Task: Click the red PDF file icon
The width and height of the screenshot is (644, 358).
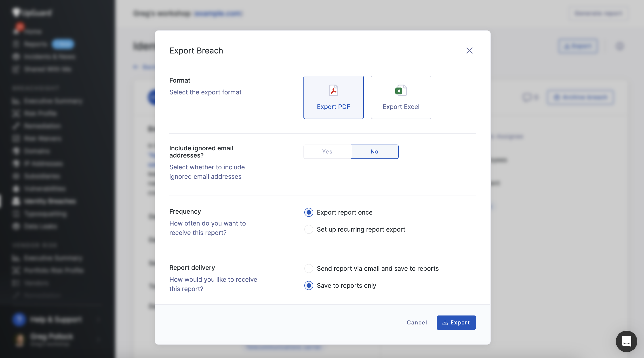Action: point(333,90)
